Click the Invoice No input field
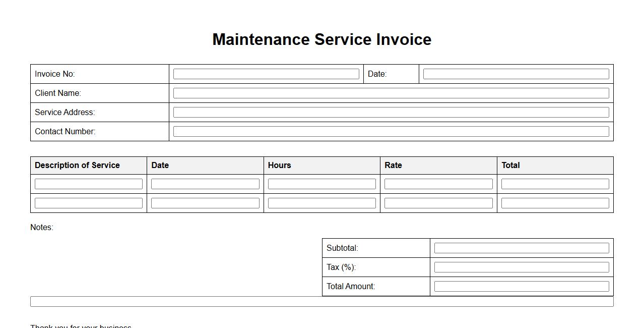 (266, 74)
